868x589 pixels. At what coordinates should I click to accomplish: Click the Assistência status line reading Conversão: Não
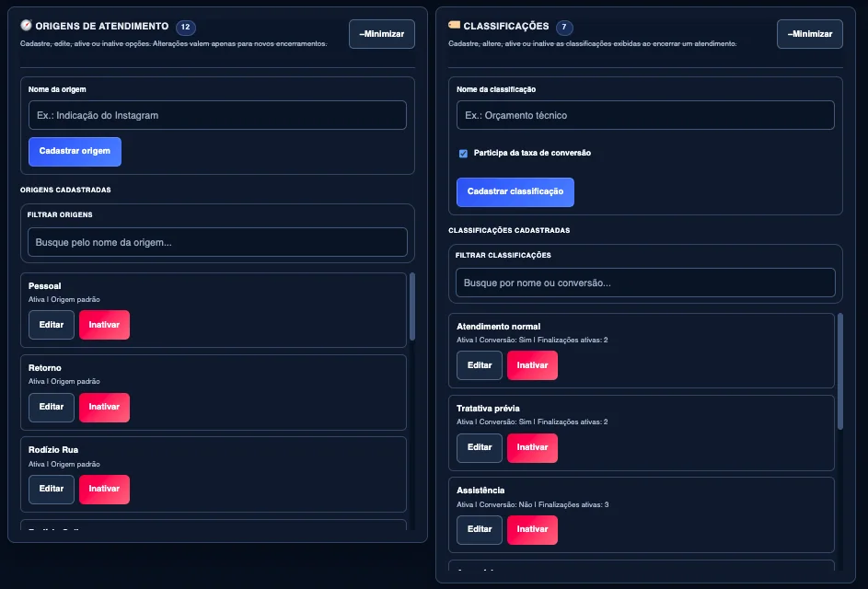[x=533, y=504]
